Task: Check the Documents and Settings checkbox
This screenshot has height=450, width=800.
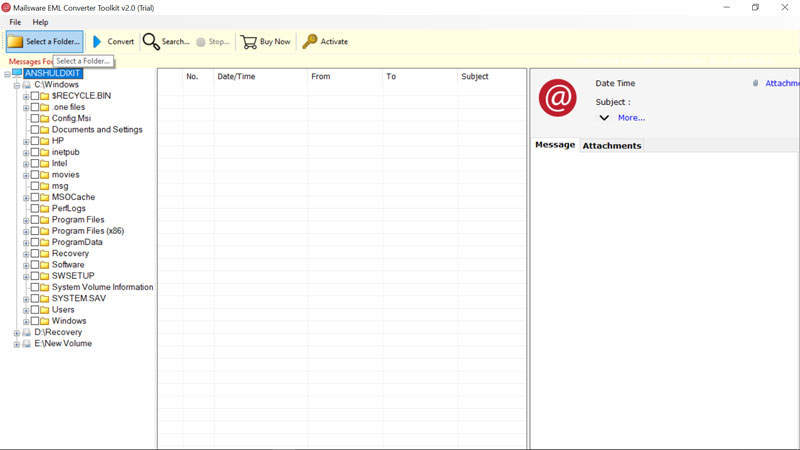Action: click(35, 130)
